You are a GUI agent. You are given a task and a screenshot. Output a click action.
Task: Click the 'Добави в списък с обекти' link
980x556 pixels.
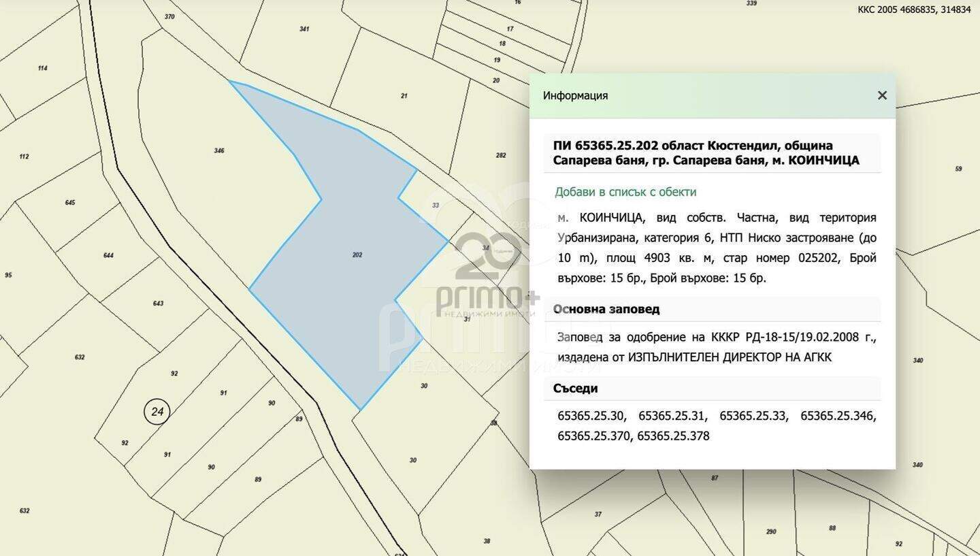click(625, 192)
